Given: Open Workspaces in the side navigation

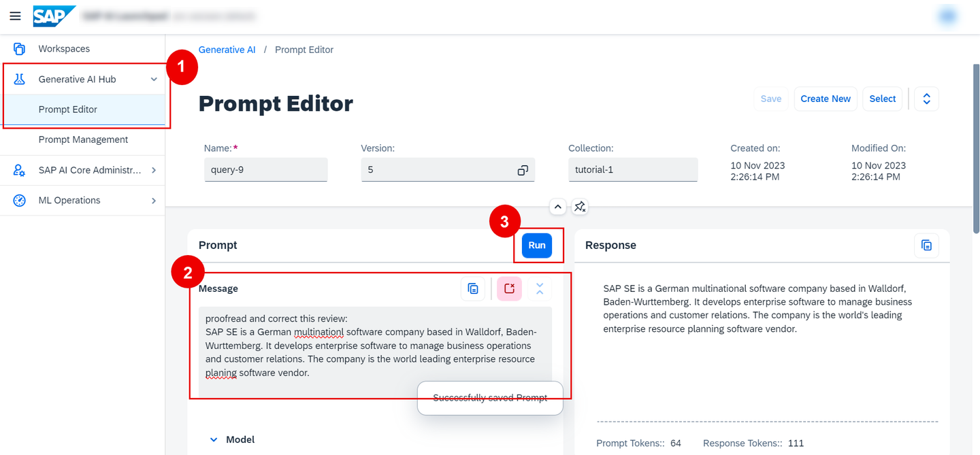Looking at the screenshot, I should point(82,49).
